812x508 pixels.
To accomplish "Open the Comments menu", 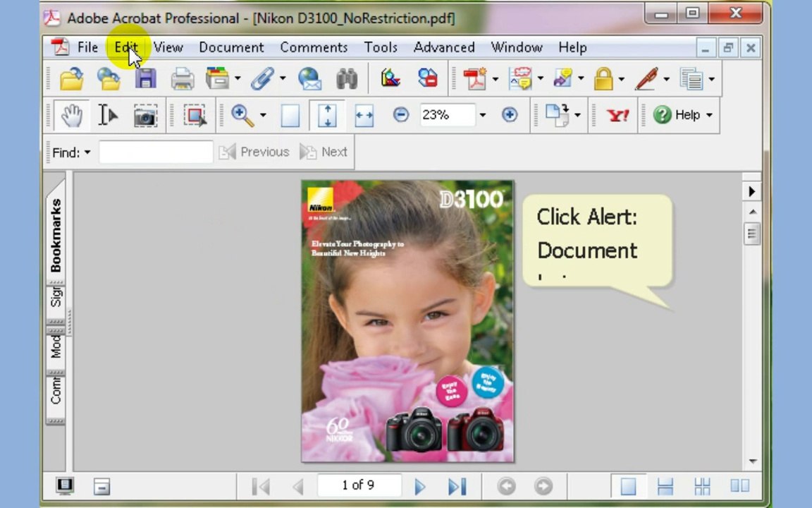I will 313,47.
